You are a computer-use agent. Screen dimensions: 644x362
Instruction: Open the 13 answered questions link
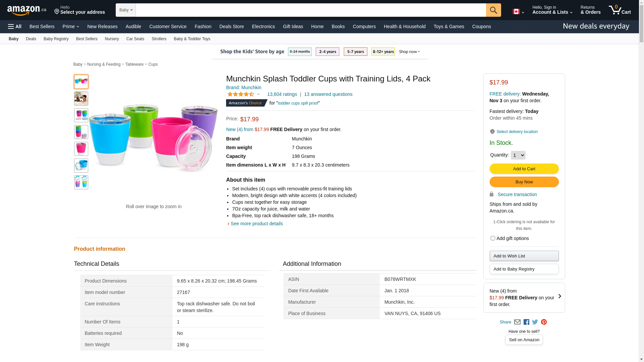pos(328,95)
